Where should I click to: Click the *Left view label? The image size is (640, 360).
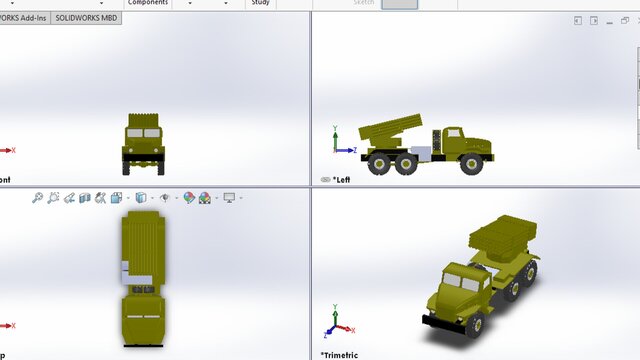(x=341, y=180)
